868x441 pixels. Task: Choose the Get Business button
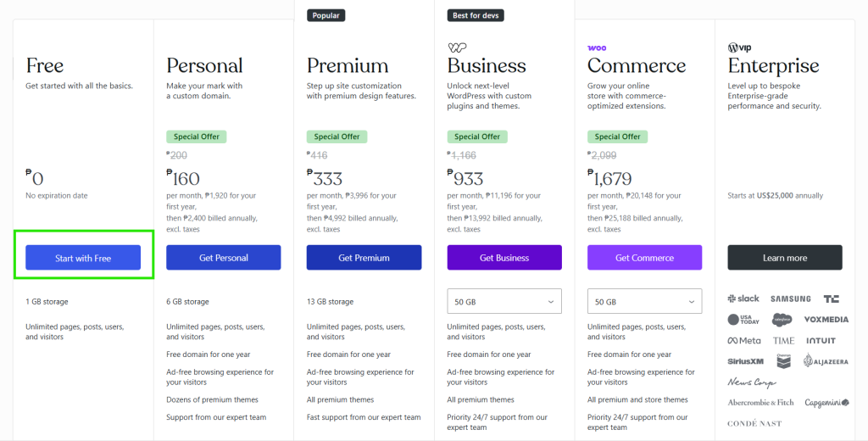(504, 258)
